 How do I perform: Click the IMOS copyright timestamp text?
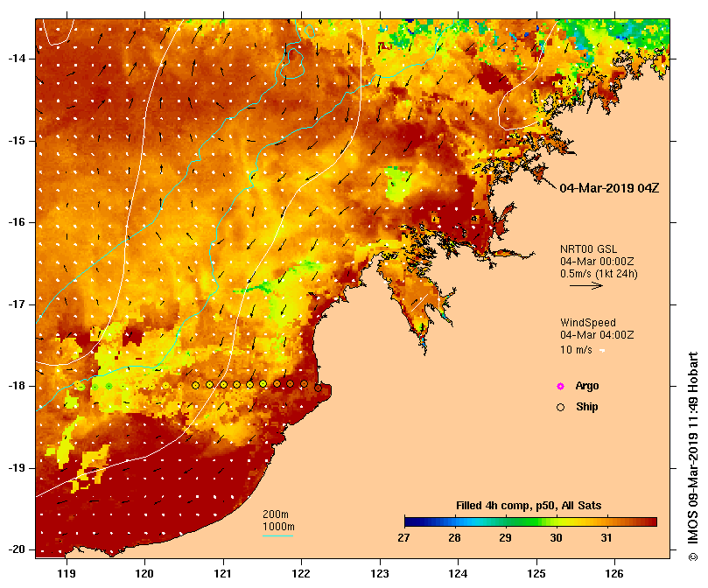tap(693, 457)
